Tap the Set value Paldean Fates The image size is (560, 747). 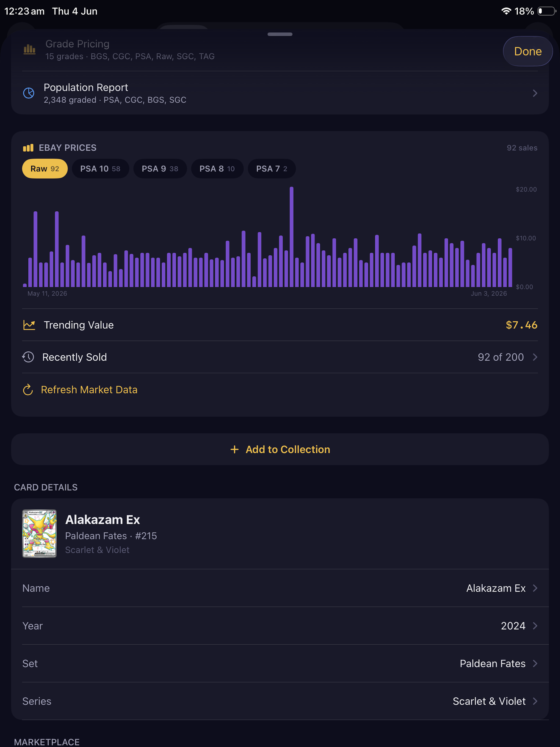[x=492, y=663]
